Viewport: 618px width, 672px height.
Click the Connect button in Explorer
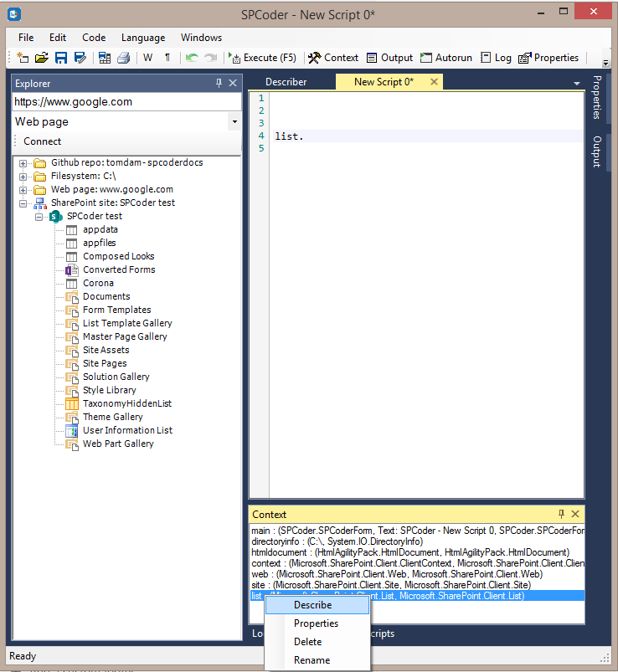click(42, 141)
